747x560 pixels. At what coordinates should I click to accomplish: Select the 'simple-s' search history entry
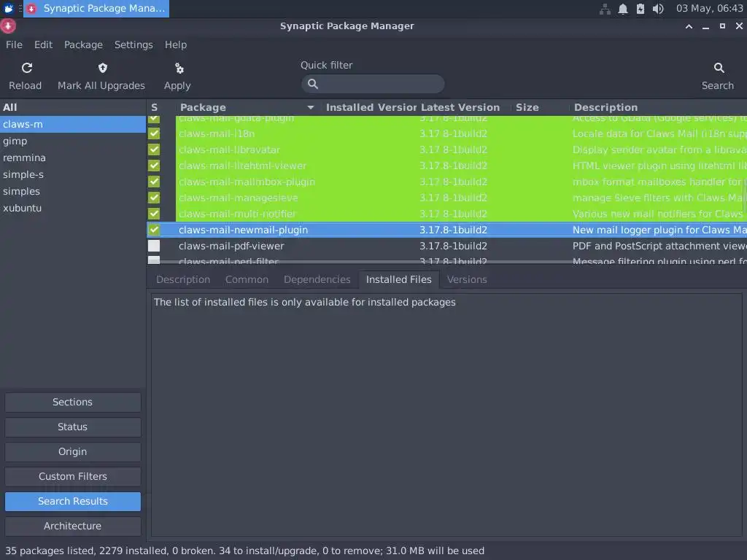pos(72,174)
